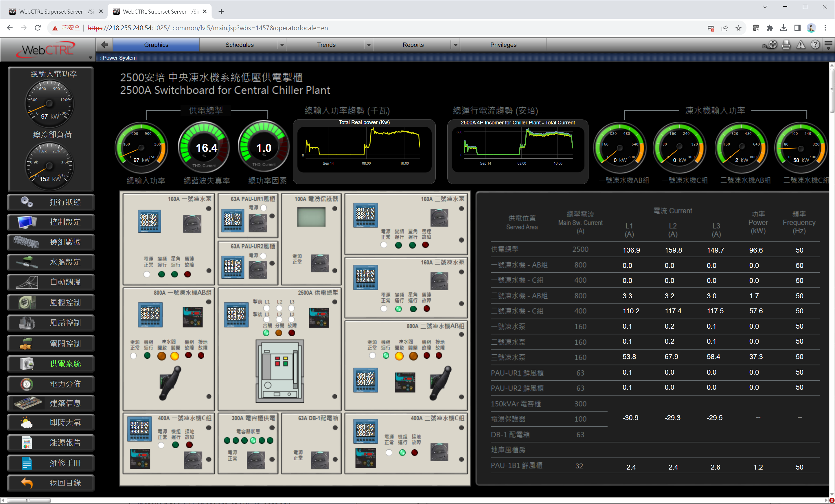
Task: Open the 機組數據 sidebar page
Action: pos(51,242)
